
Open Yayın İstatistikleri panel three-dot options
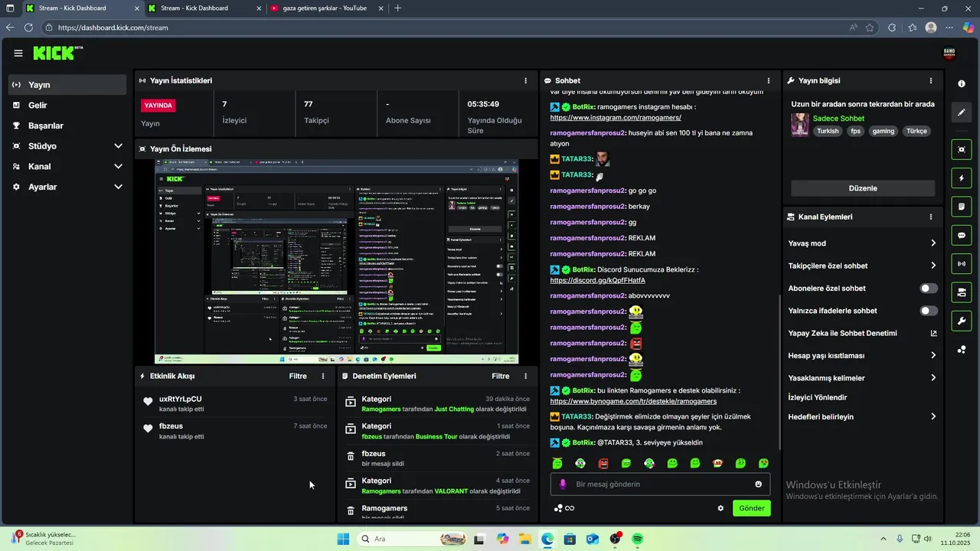pyautogui.click(x=525, y=80)
